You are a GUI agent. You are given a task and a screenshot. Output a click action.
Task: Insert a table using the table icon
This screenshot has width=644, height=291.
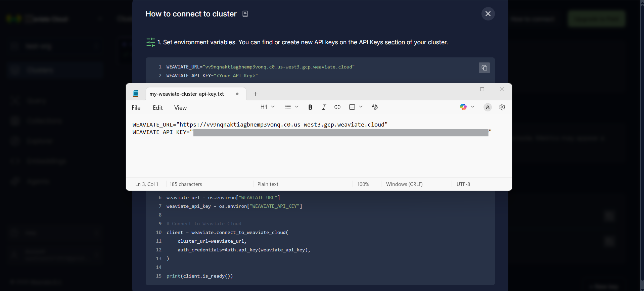[x=352, y=107]
